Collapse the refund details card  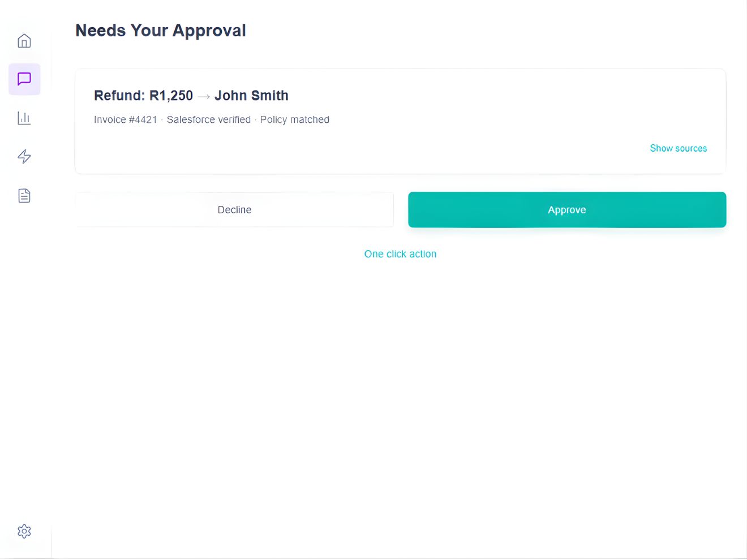(400, 120)
